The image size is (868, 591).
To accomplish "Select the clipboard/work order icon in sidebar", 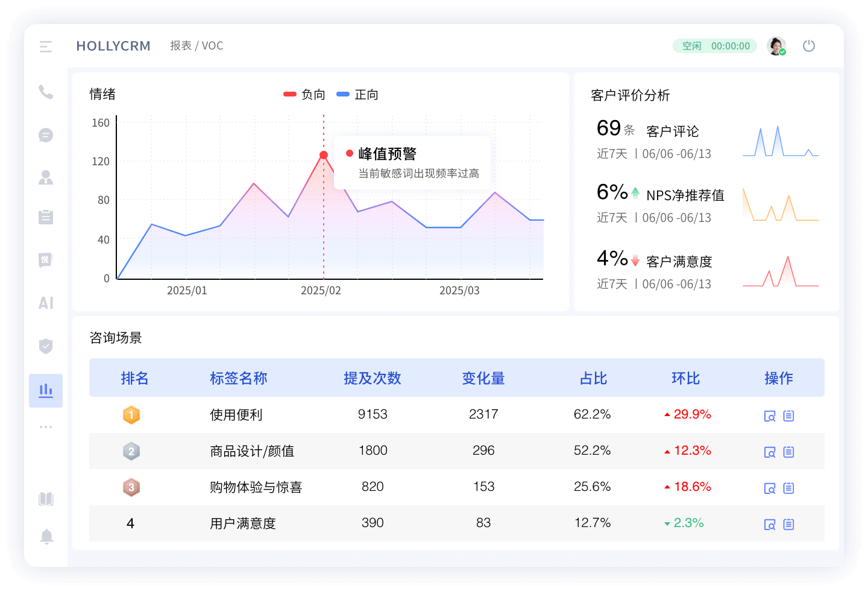I will pos(45,217).
